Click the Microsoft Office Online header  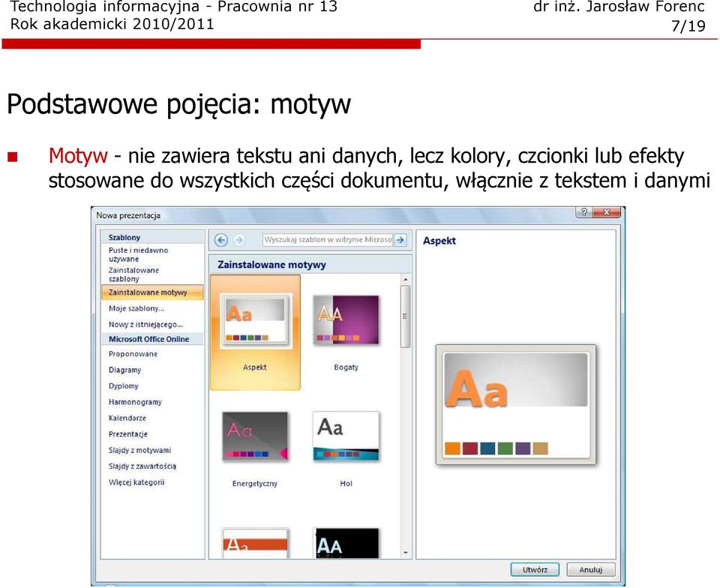click(x=148, y=339)
